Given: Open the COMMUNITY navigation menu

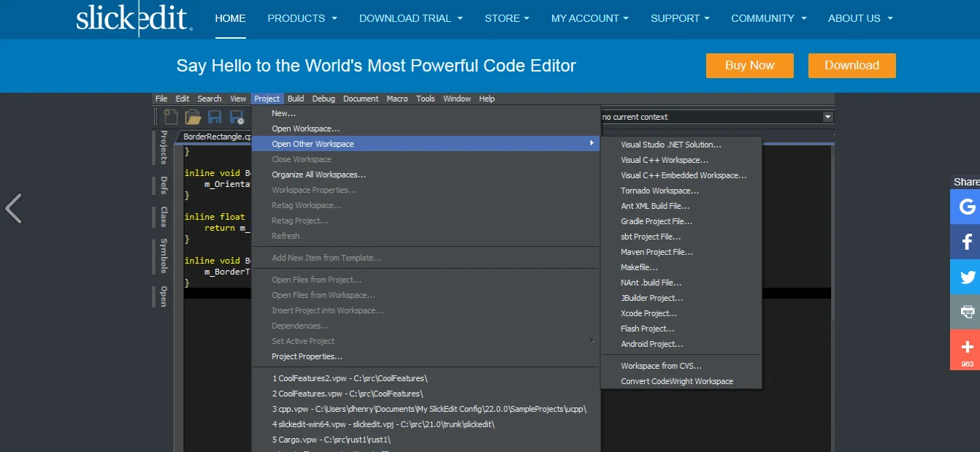Looking at the screenshot, I should click(769, 18).
